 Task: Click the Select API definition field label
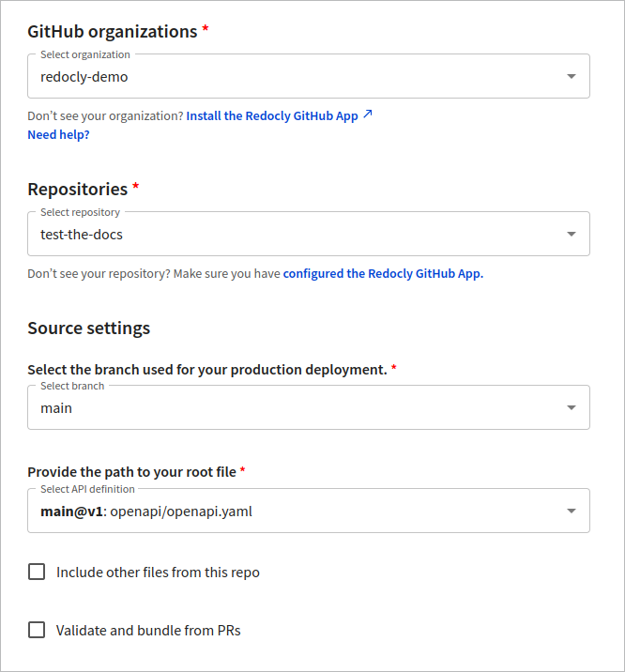click(87, 489)
